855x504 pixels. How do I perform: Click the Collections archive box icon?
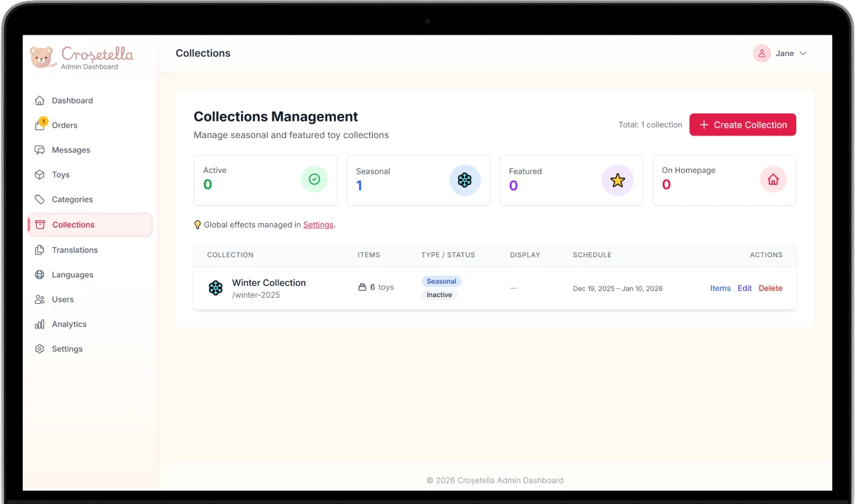(40, 225)
